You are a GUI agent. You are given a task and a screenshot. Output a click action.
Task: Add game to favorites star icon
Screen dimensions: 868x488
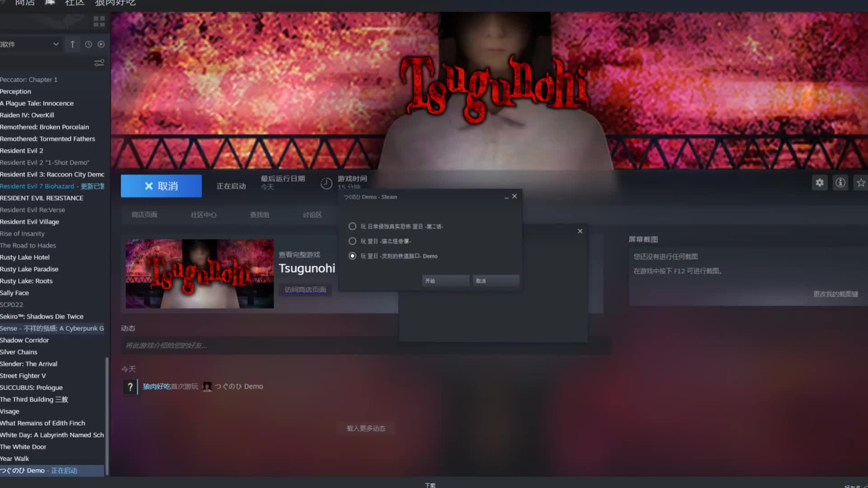(x=861, y=183)
